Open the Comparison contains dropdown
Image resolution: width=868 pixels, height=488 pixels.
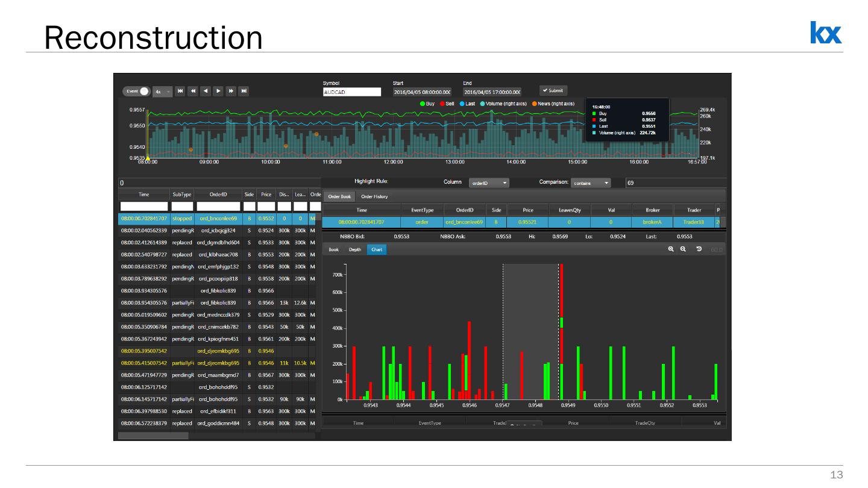(591, 183)
